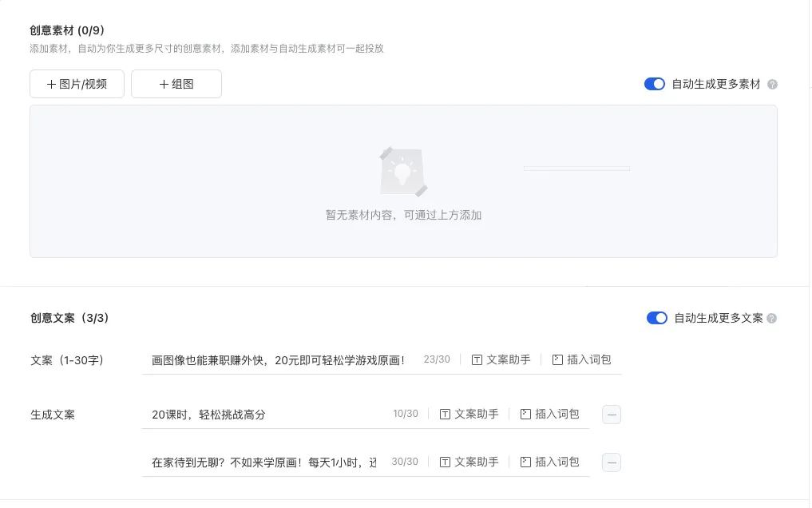Open 文案助手 in the 30/30 row

click(469, 462)
